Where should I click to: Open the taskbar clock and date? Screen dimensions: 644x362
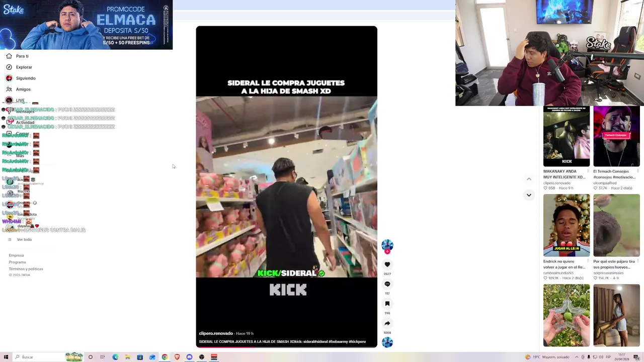click(622, 357)
